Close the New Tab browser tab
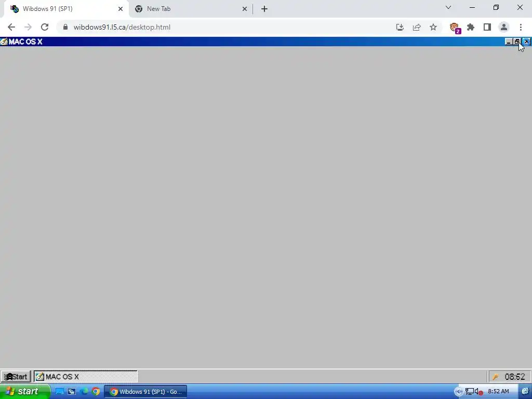532x399 pixels. pos(245,9)
